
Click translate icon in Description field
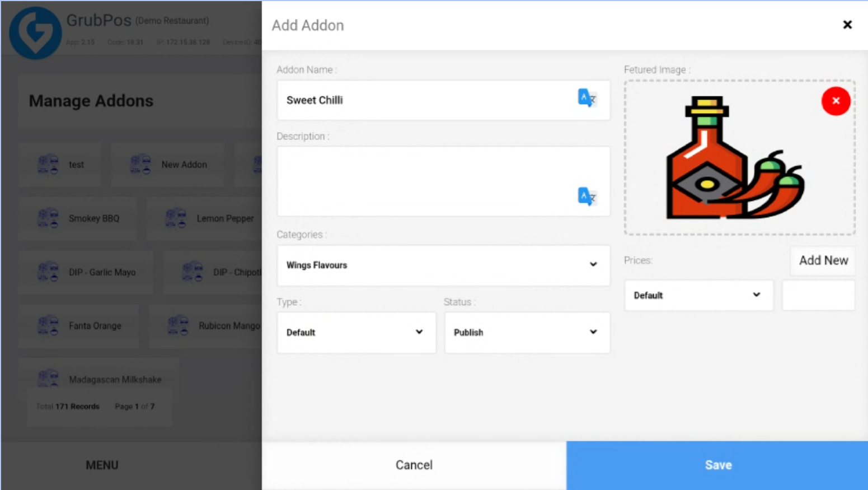pyautogui.click(x=587, y=197)
